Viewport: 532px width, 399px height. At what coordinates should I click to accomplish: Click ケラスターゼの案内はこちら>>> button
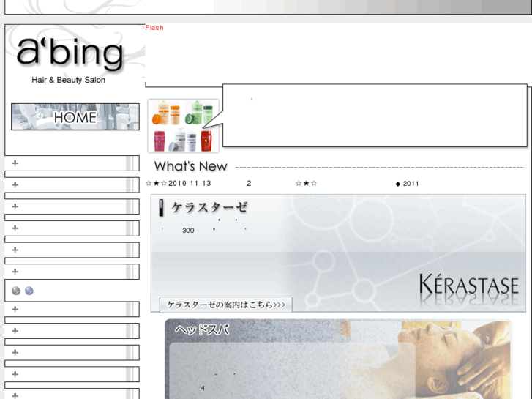pos(225,305)
